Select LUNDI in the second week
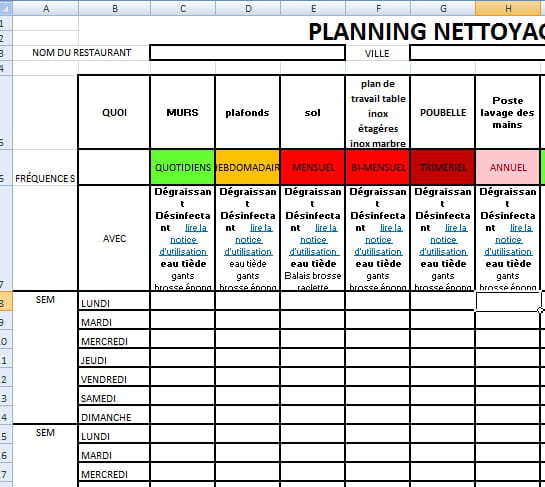The height and width of the screenshot is (487, 545). (114, 434)
